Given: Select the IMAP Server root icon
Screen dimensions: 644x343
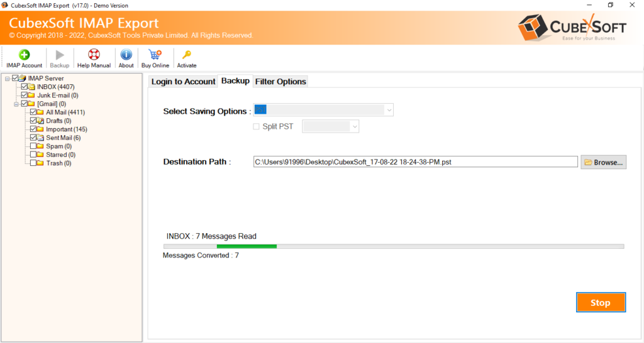Looking at the screenshot, I should coord(23,78).
